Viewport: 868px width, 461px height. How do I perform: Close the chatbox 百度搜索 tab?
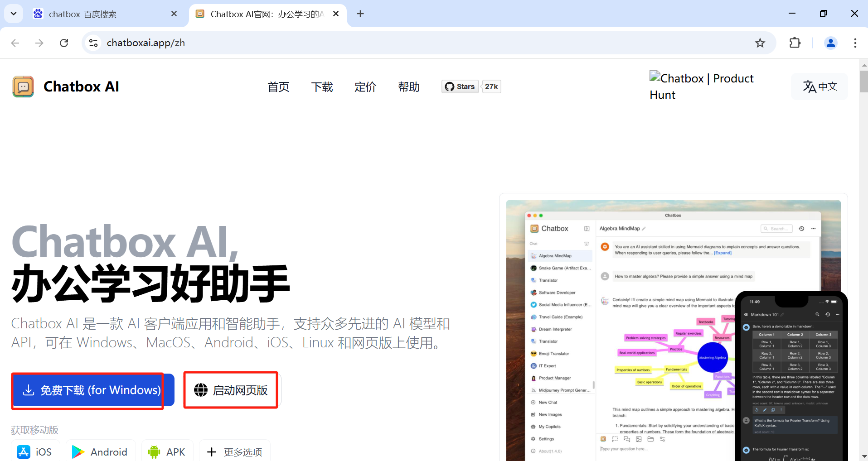pos(174,14)
